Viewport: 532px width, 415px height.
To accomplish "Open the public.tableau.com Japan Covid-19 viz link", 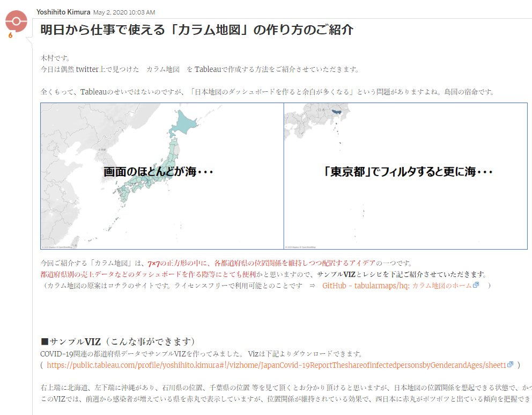I will [277, 365].
